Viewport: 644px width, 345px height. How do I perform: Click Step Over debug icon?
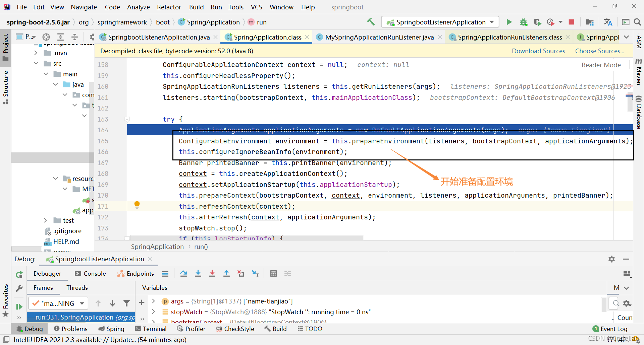click(x=183, y=274)
